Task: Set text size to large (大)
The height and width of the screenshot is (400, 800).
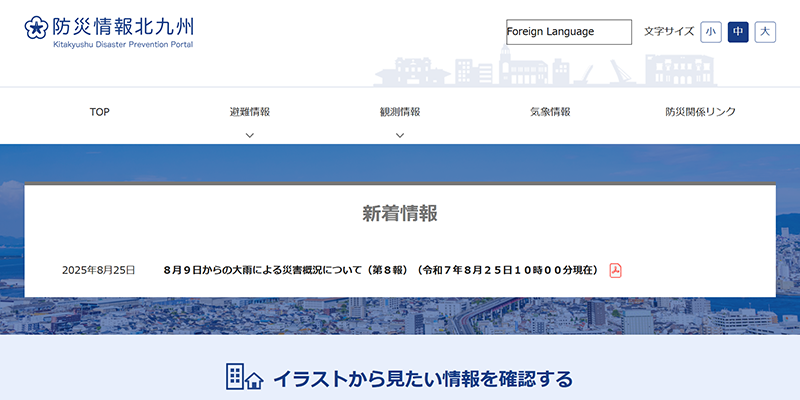Action: pyautogui.click(x=765, y=32)
